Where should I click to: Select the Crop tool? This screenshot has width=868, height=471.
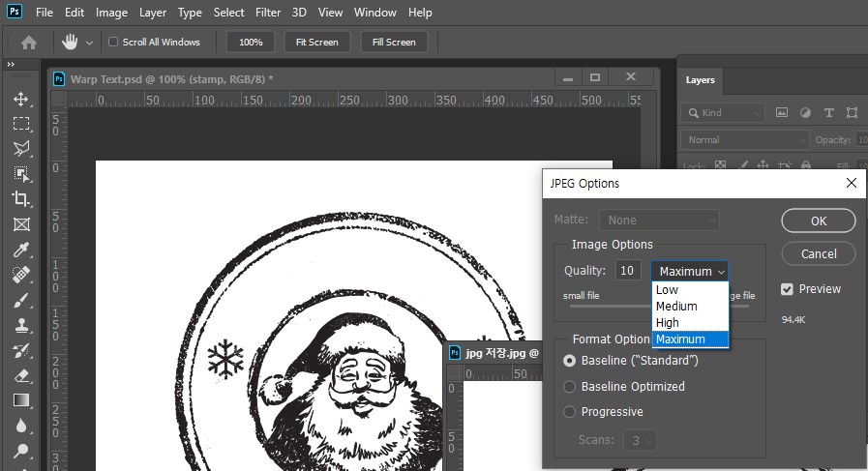(21, 198)
